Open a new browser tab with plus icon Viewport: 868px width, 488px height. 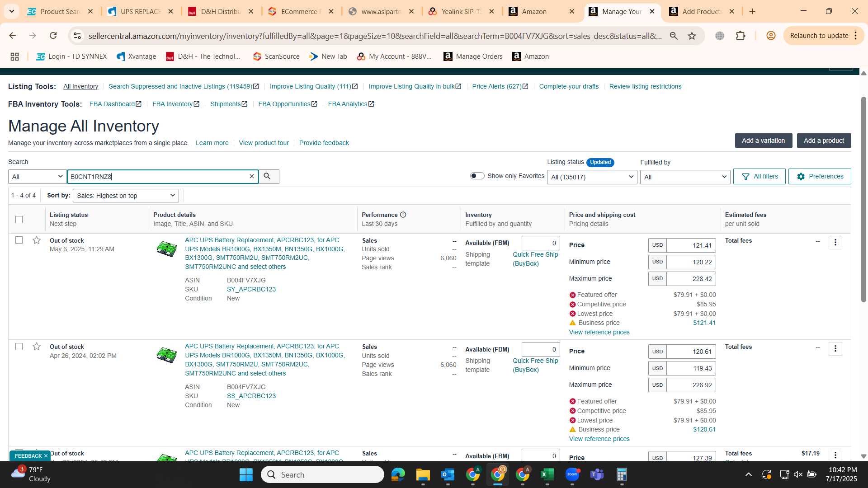click(752, 11)
